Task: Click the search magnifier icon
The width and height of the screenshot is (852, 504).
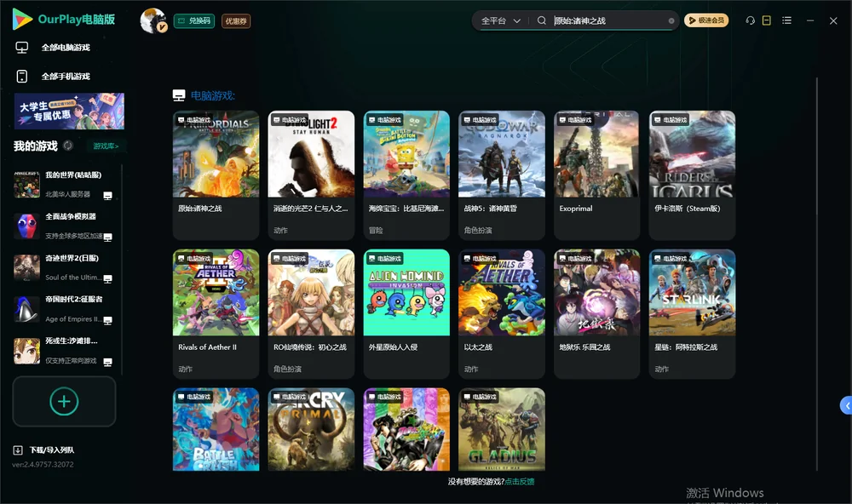Action: click(x=541, y=20)
